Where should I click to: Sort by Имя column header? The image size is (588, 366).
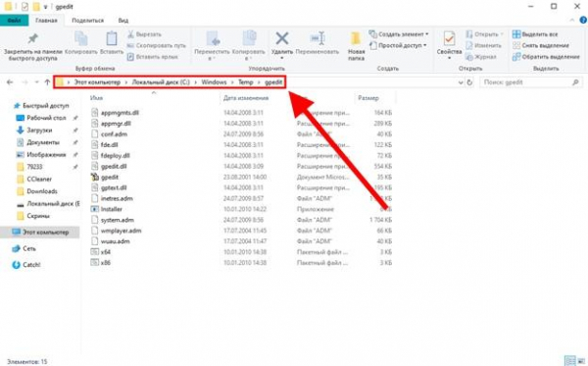pos(96,98)
